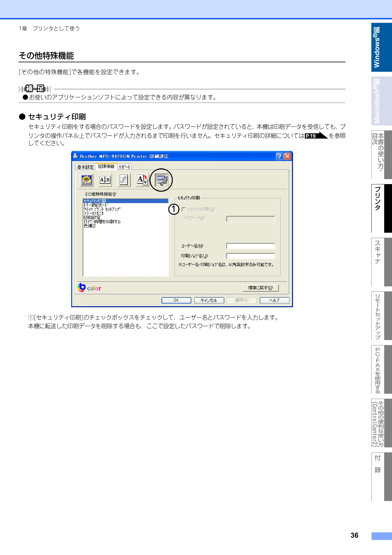Open the page settings 'A' icon
The image size is (392, 555).
[142, 180]
